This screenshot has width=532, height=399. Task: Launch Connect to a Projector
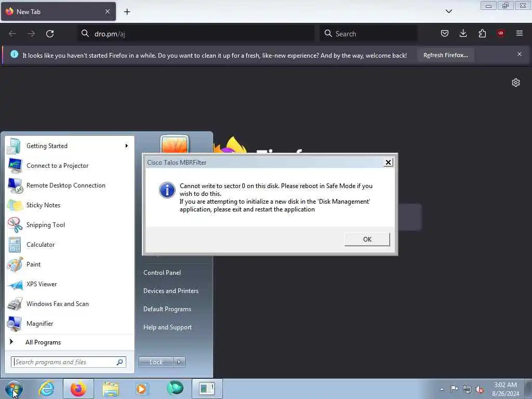[70, 166]
